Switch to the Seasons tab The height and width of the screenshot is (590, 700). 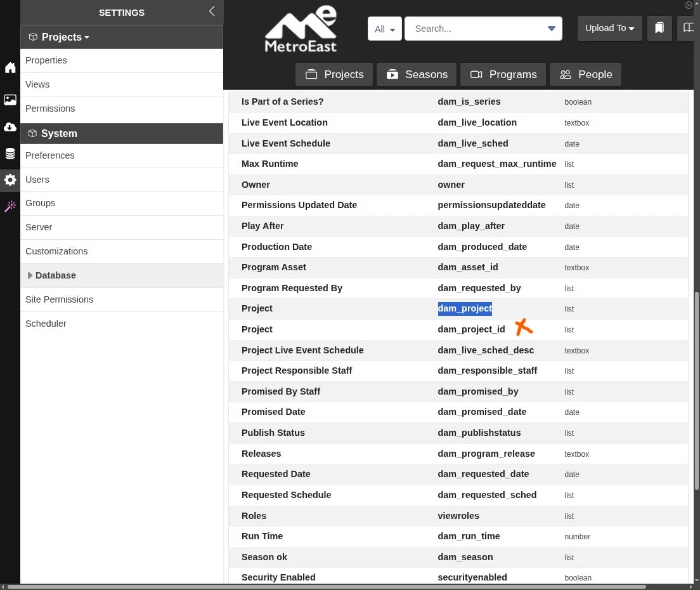tap(417, 74)
